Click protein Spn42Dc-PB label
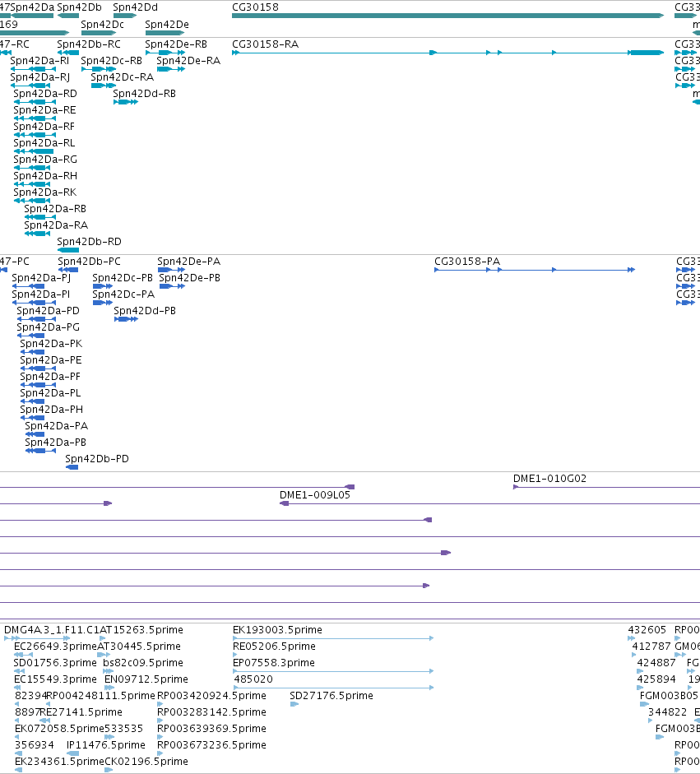 [x=123, y=277]
